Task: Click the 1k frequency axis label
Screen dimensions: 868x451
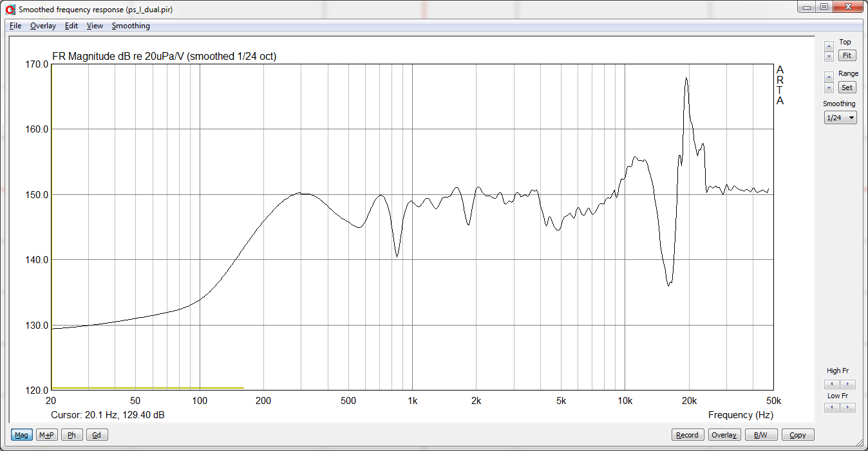Action: pyautogui.click(x=412, y=400)
